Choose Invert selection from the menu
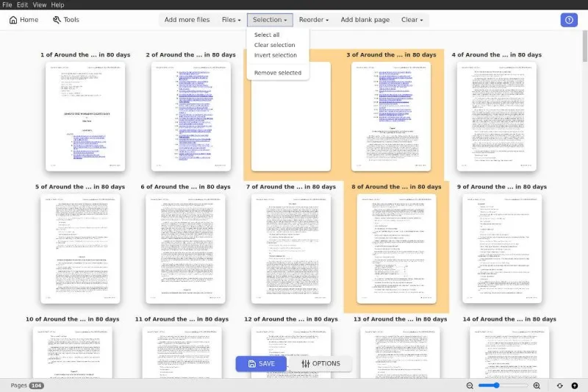Screen dimensions: 588x392 (276, 55)
